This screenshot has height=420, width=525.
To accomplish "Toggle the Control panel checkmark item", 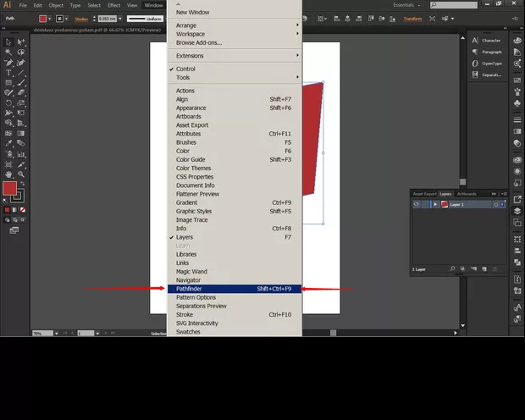I will point(235,69).
